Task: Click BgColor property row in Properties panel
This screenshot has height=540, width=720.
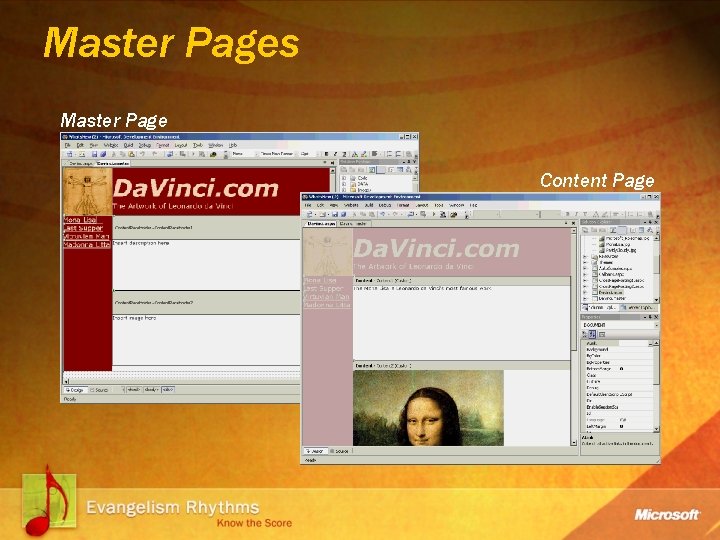Action: click(x=617, y=356)
